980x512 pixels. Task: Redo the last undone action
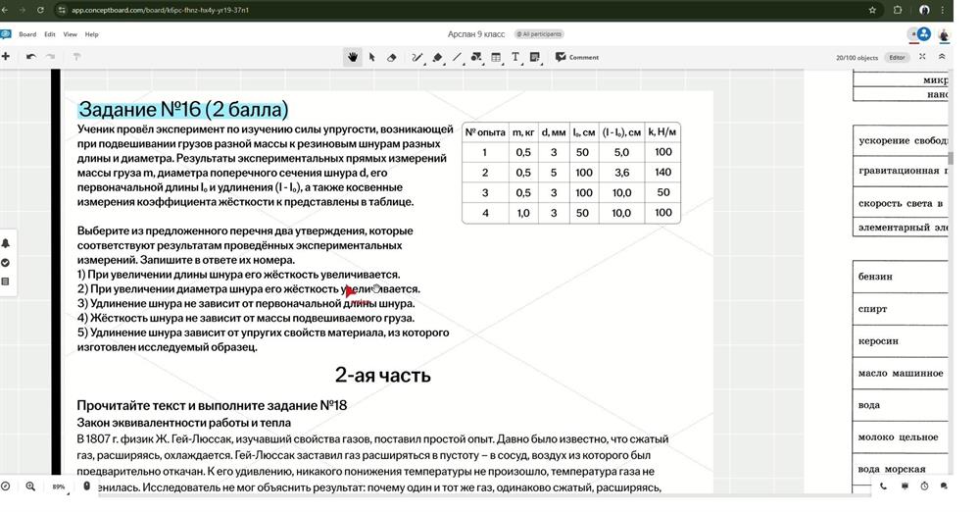[x=51, y=56]
